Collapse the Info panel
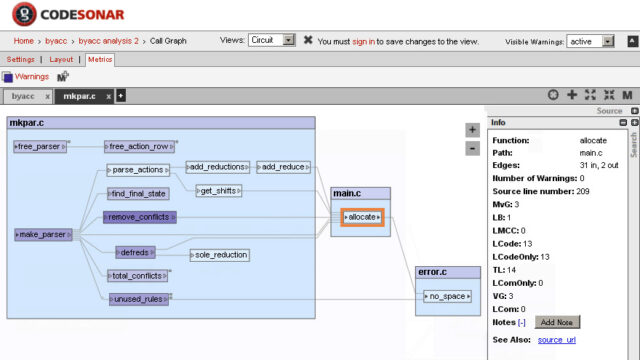Screen dimensions: 640x360 point(623,122)
